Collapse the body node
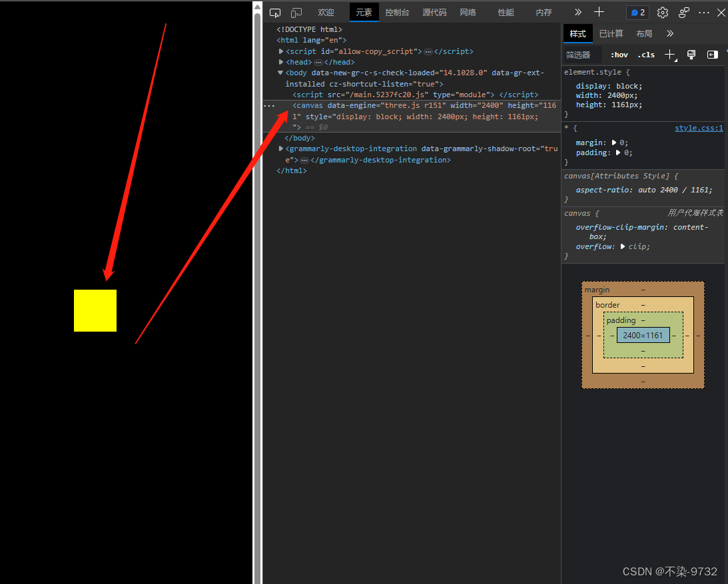Viewport: 728px width, 584px height. tap(280, 73)
